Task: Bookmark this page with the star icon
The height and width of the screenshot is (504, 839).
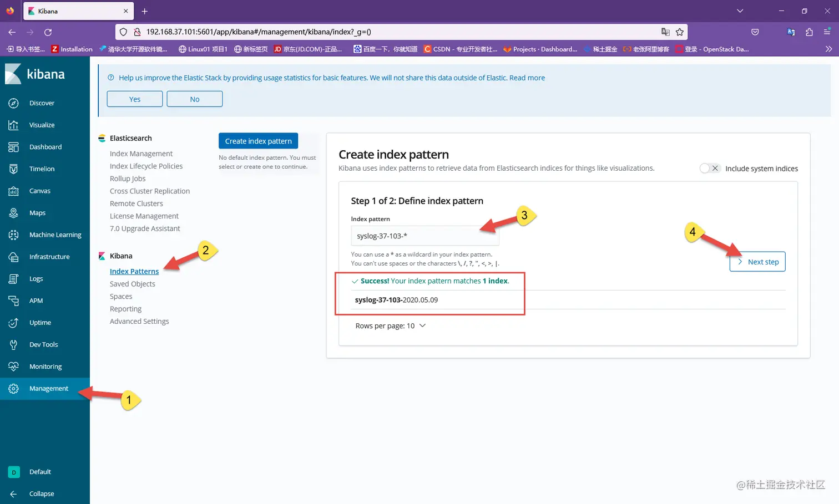Action: (x=680, y=32)
